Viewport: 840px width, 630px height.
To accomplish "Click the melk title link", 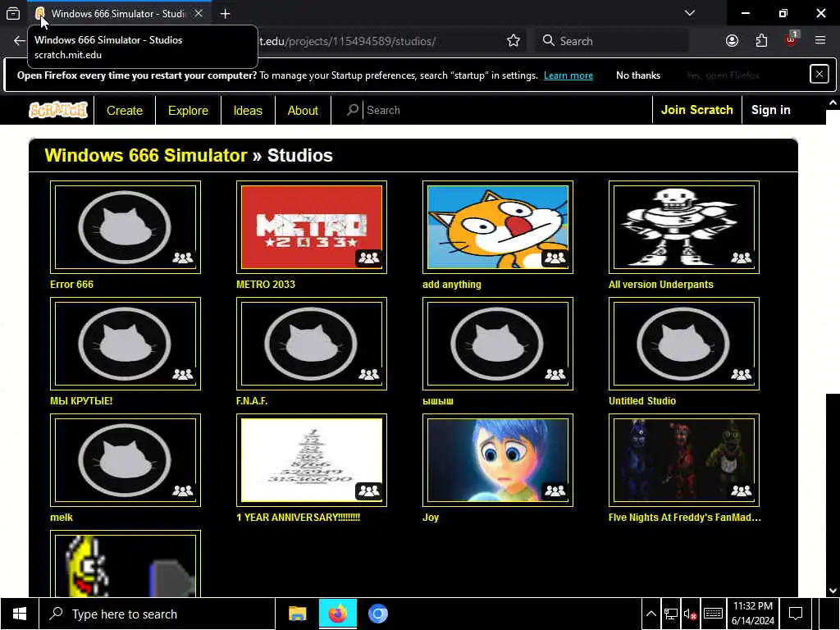I will (62, 518).
